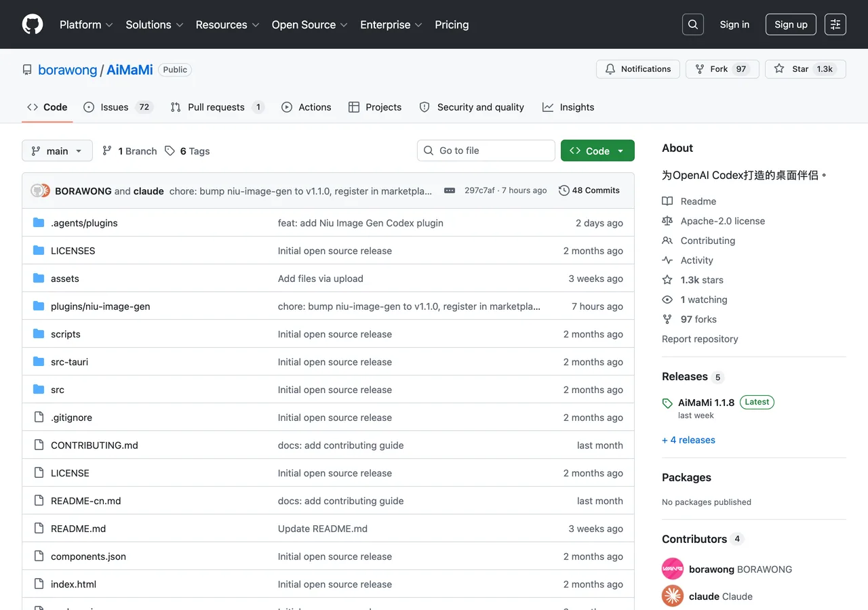The height and width of the screenshot is (610, 868).
Task: Click the Readme book icon
Action: pos(667,201)
